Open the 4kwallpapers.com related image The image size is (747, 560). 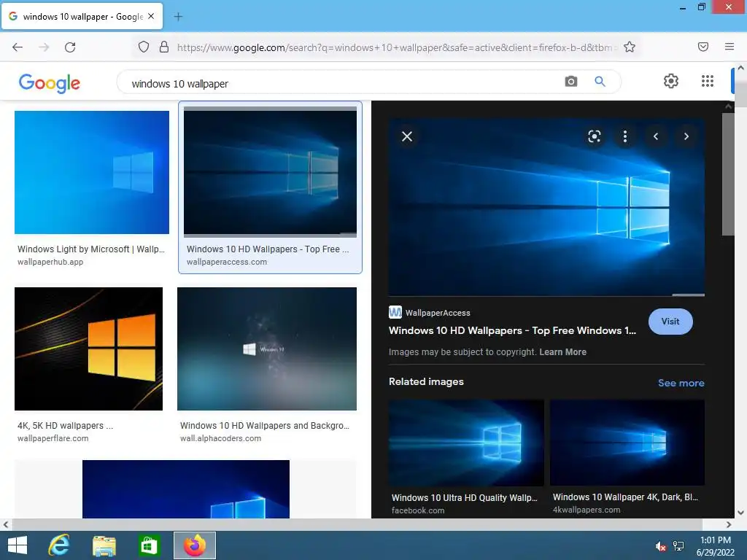click(627, 443)
